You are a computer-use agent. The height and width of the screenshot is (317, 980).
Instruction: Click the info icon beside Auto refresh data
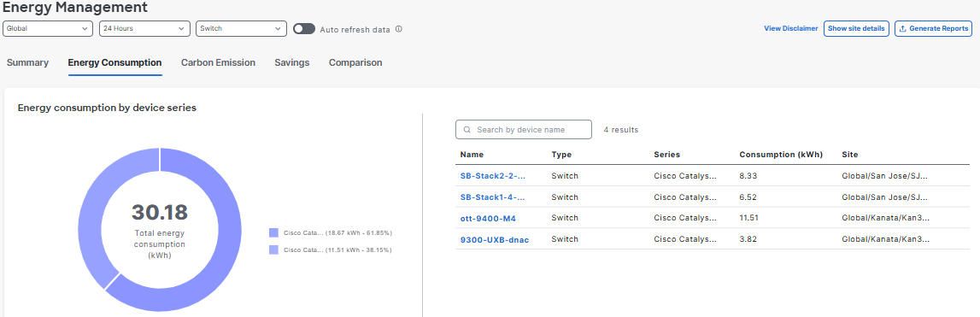pyautogui.click(x=399, y=29)
